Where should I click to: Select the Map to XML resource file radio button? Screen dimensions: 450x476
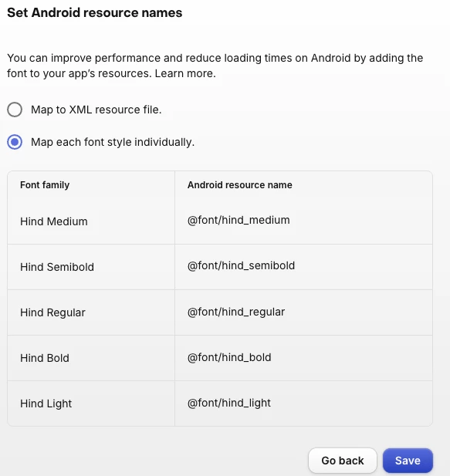pos(15,110)
